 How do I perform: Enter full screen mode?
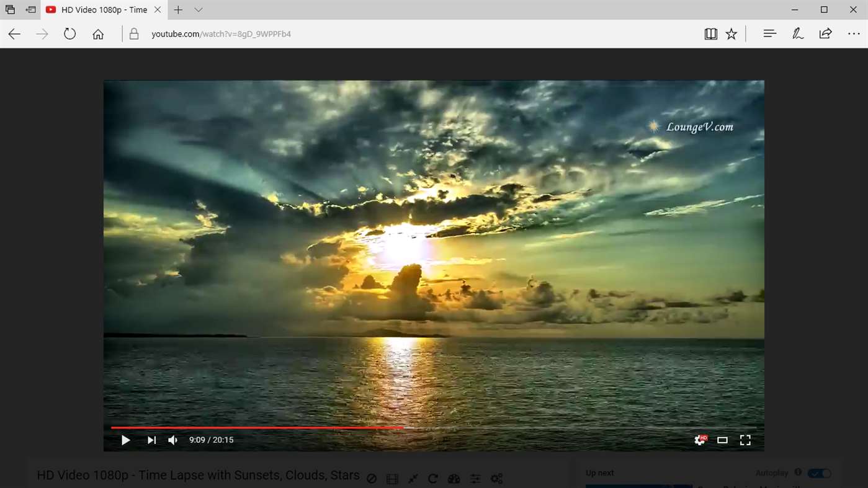pos(745,440)
